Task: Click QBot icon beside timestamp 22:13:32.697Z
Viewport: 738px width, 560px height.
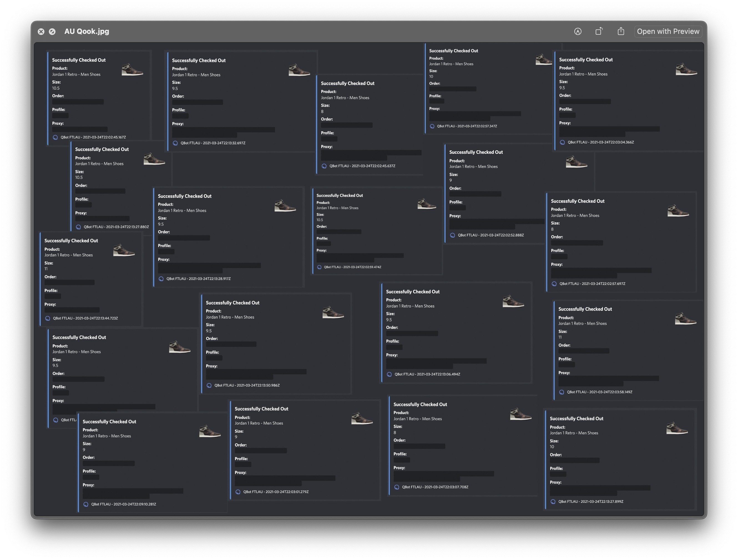Action: tap(175, 143)
